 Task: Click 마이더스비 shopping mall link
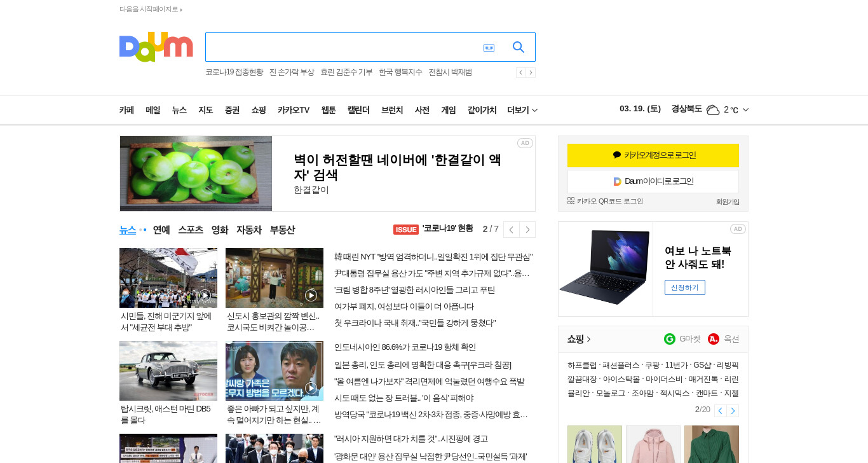(664, 379)
